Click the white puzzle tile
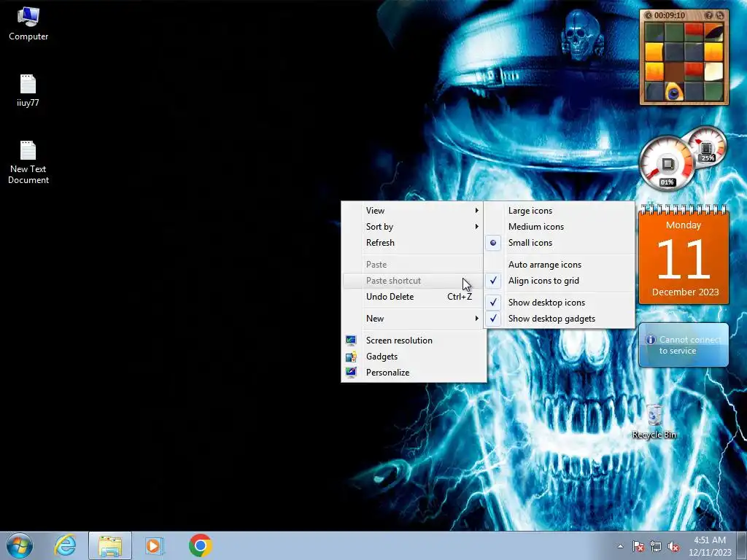747x560 pixels. coord(713,71)
